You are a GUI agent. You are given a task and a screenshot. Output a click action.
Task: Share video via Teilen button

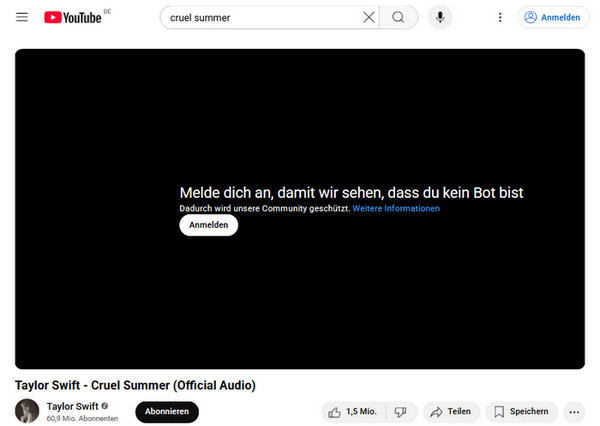[451, 412]
